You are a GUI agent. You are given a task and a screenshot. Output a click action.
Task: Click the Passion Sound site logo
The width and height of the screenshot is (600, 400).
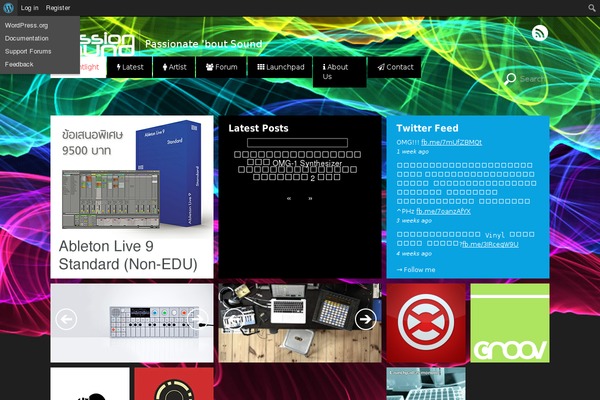[107, 44]
